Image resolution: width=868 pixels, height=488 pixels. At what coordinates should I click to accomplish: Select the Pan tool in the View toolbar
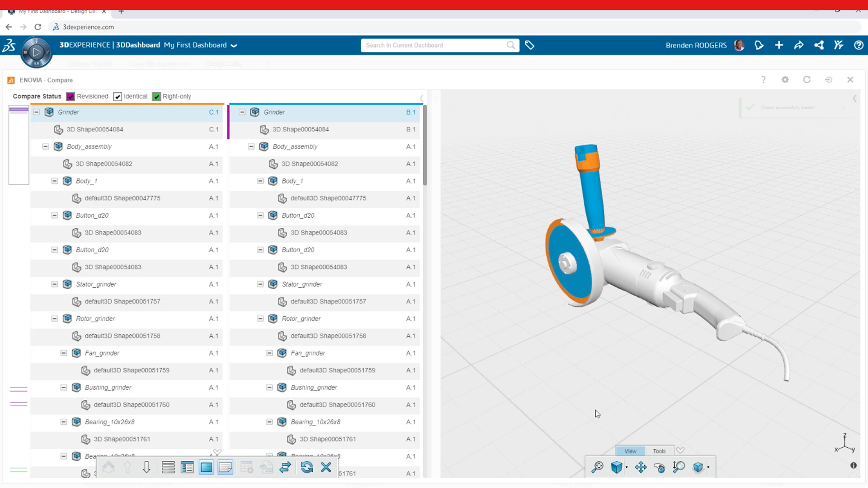tap(641, 467)
